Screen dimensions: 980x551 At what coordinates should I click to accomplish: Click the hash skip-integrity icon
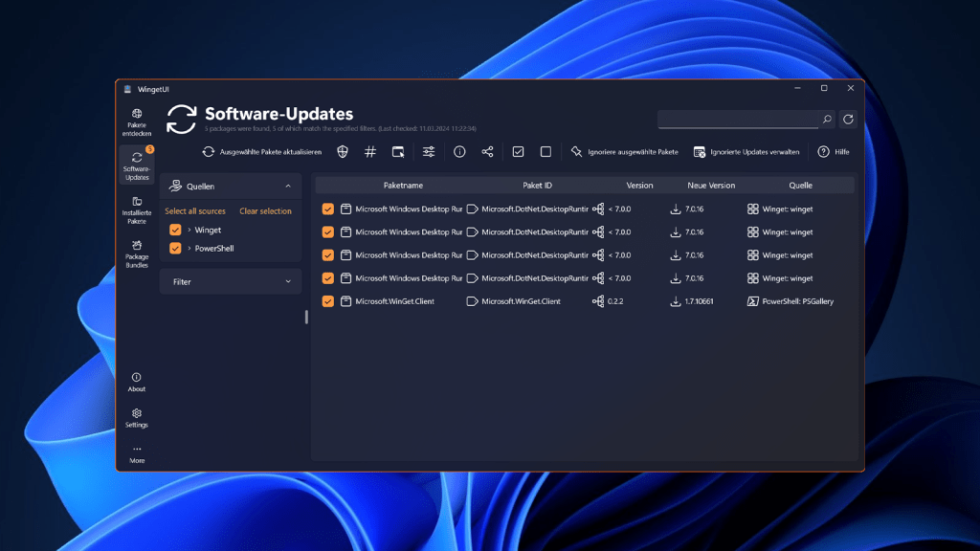(370, 152)
